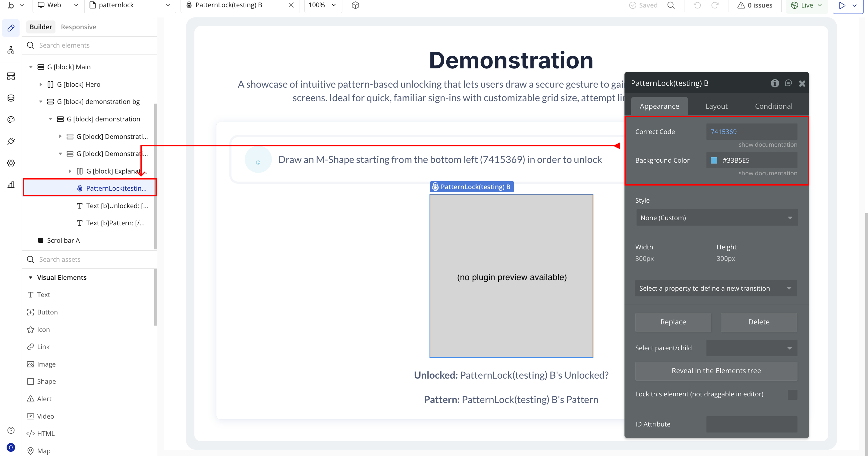Collapse the G [block] Main tree node

click(31, 67)
